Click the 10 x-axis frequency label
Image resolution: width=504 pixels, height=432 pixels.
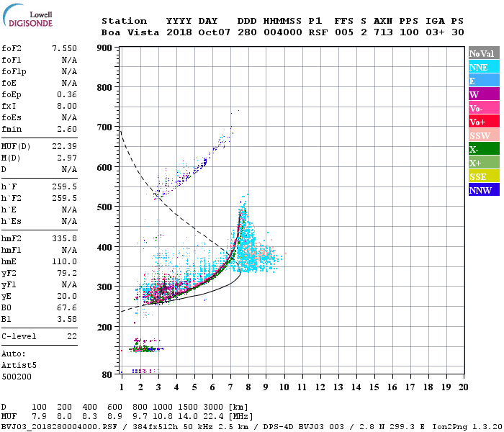[x=284, y=387]
